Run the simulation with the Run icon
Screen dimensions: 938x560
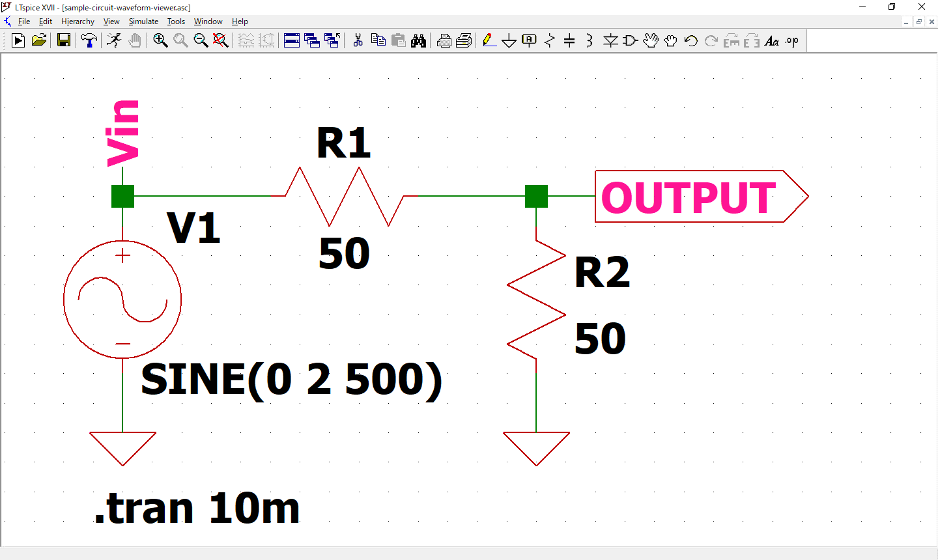(x=18, y=40)
